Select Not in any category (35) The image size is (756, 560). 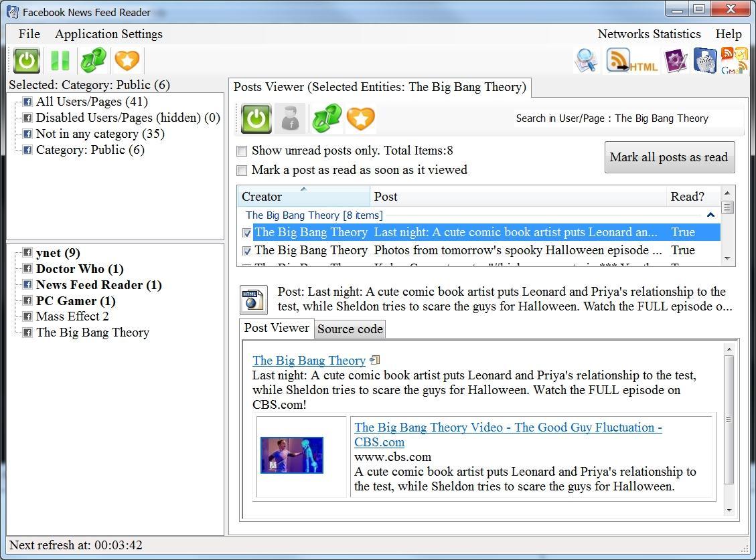(x=100, y=134)
